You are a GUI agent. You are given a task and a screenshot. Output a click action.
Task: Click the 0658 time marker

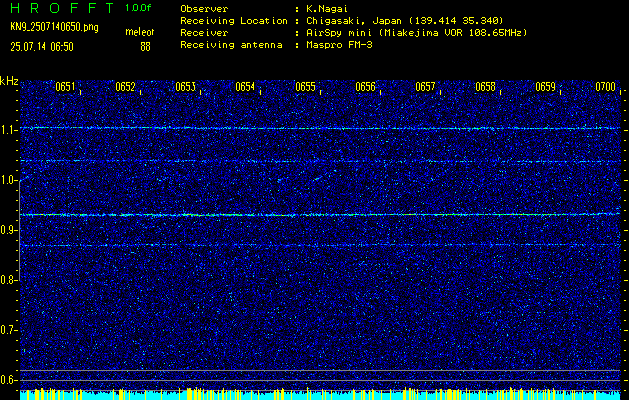pos(485,87)
